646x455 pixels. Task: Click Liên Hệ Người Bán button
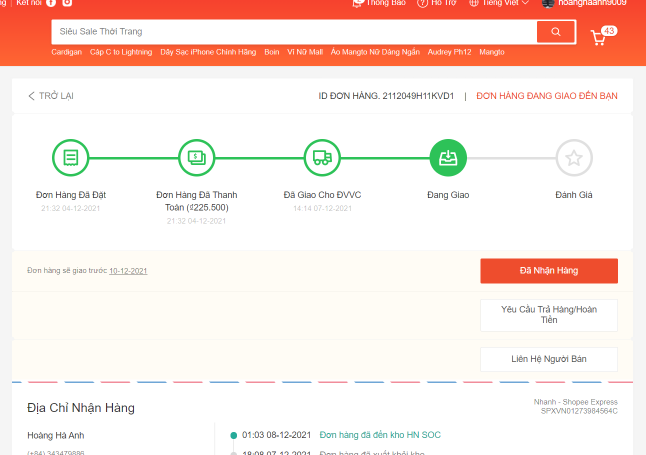click(x=548, y=359)
